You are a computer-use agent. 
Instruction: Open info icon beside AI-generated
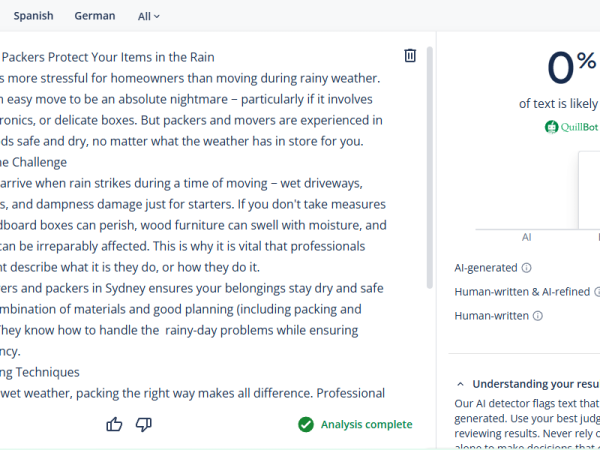point(527,268)
